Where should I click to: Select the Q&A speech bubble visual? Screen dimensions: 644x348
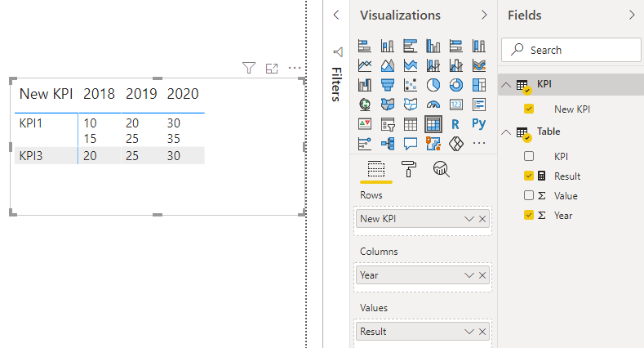click(411, 144)
